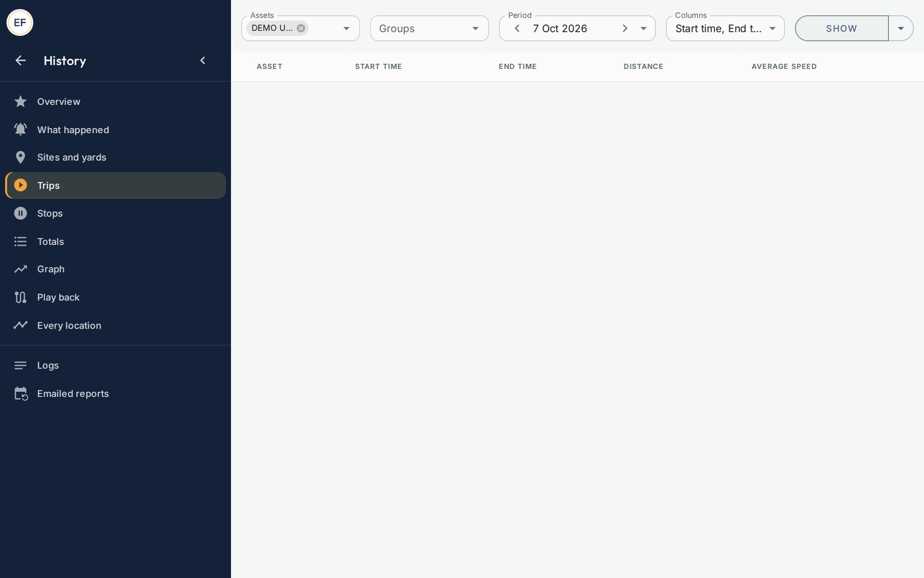
Task: Open the Period dropdown arrow
Action: point(643,29)
